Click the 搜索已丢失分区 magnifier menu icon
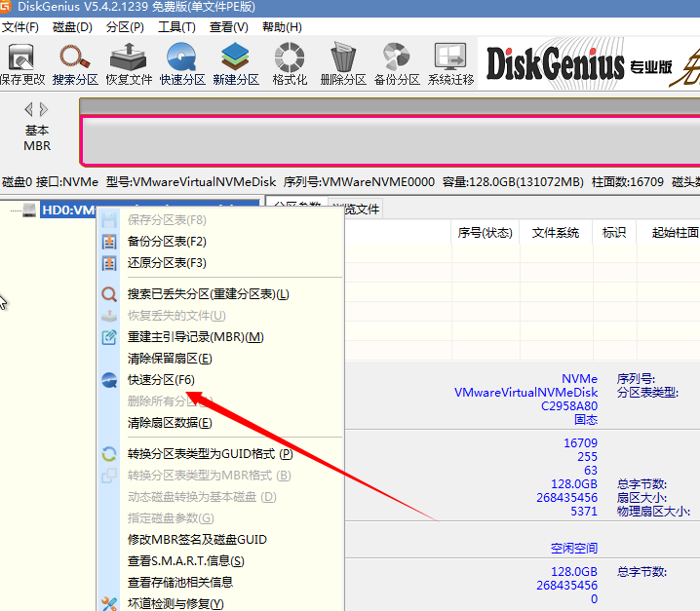 (x=109, y=294)
